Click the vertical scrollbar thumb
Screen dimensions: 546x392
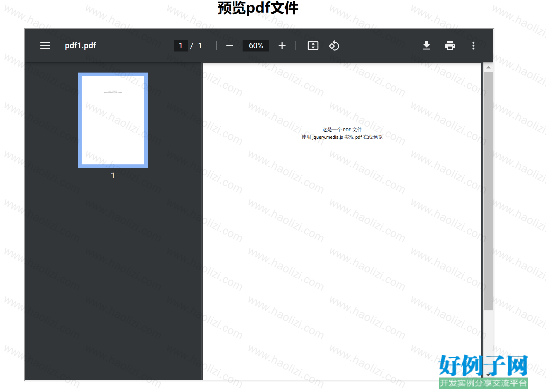pyautogui.click(x=488, y=191)
